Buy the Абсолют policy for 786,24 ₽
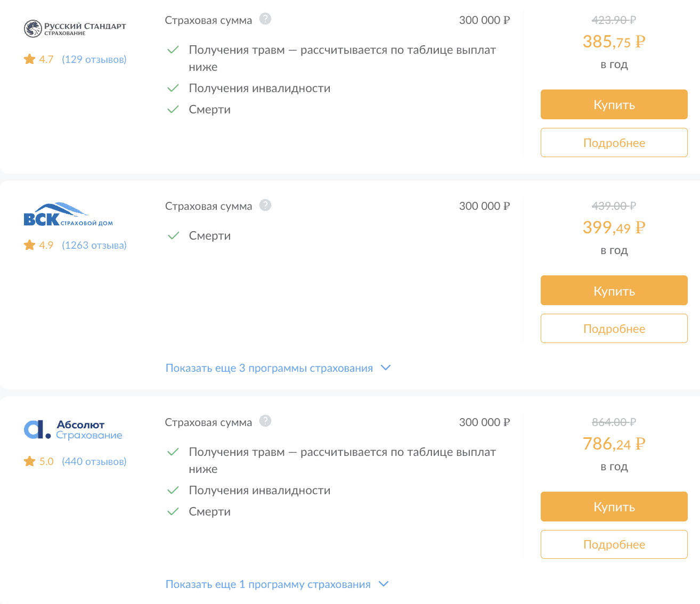This screenshot has width=700, height=604. (x=614, y=507)
